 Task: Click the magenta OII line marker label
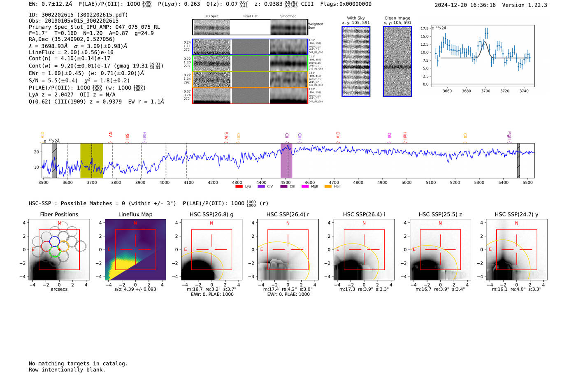(389, 136)
